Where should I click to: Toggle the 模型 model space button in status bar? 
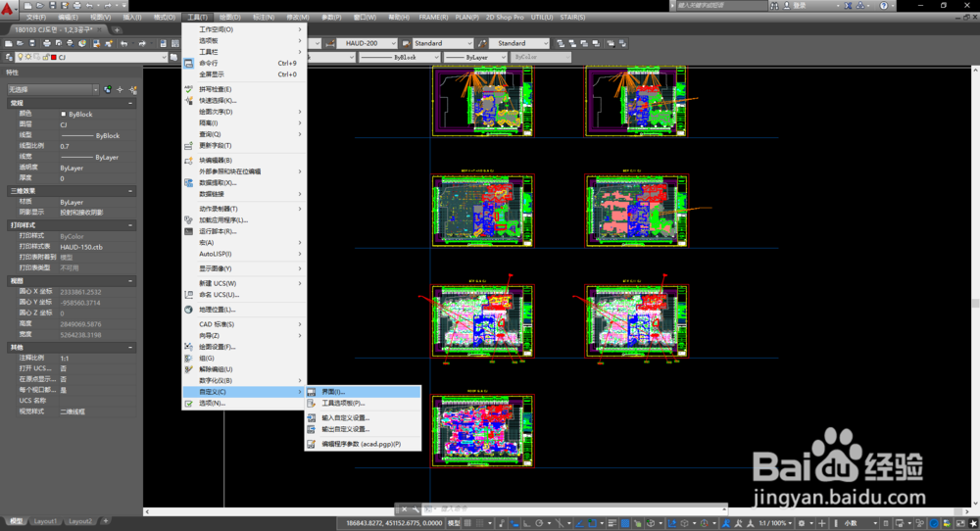[x=453, y=523]
